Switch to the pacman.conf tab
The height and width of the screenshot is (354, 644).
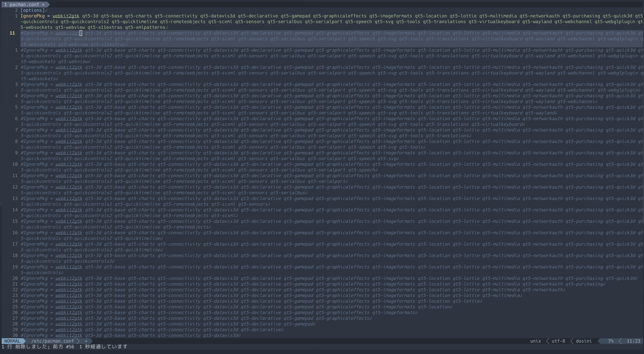(x=23, y=4)
